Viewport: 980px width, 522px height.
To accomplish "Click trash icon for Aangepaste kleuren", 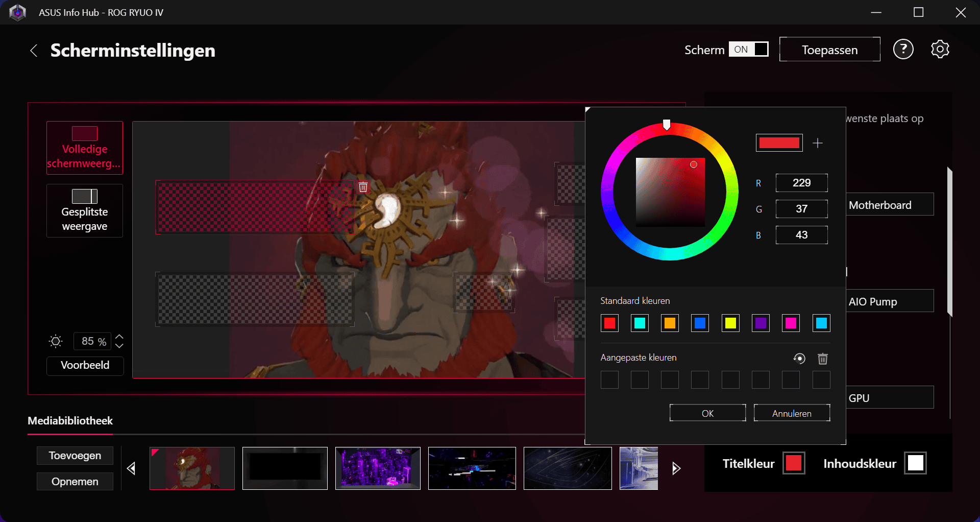I will click(822, 359).
